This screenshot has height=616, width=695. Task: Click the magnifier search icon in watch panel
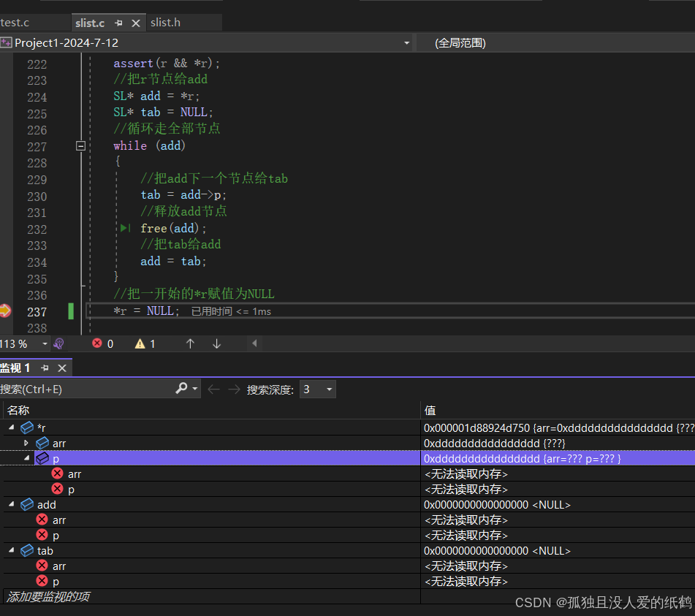coord(181,389)
